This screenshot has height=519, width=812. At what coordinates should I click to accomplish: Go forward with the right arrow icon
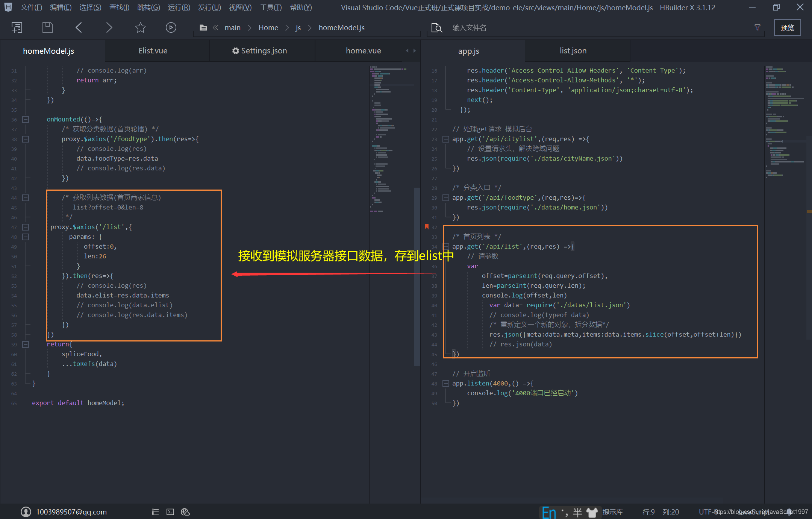(109, 27)
